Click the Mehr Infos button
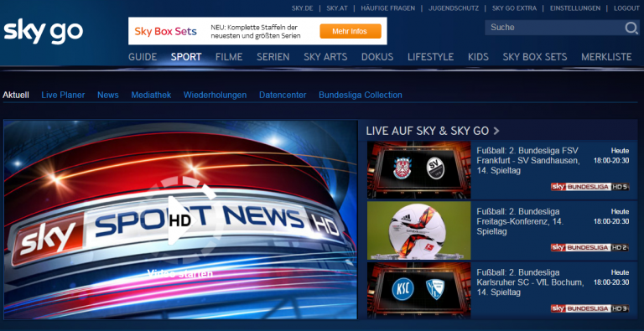Viewport: 644px width, 331px height. pyautogui.click(x=351, y=31)
